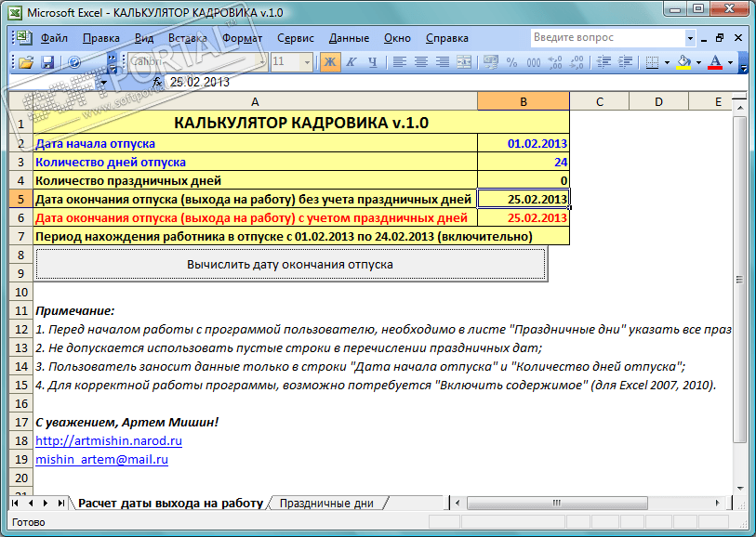
Task: Click 'Вычислить дату окончания отпуска' button
Action: click(x=290, y=264)
